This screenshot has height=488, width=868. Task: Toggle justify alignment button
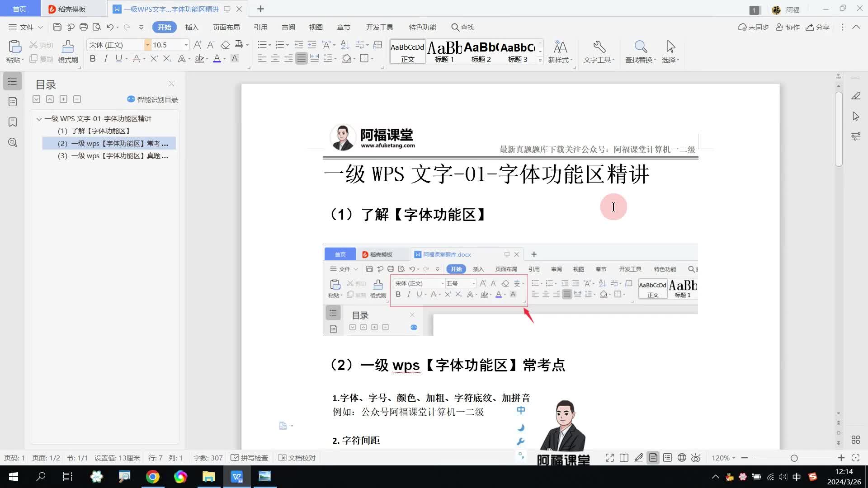pos(302,59)
